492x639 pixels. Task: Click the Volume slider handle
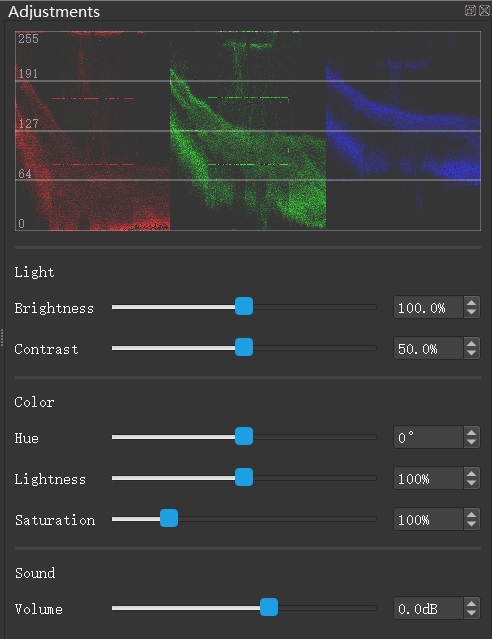(269, 608)
